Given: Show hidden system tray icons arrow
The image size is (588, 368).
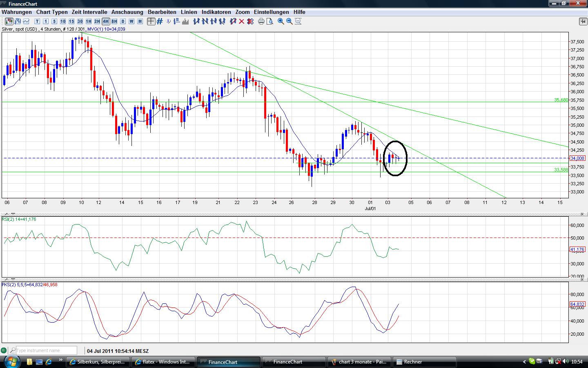Looking at the screenshot, I should pos(525,362).
